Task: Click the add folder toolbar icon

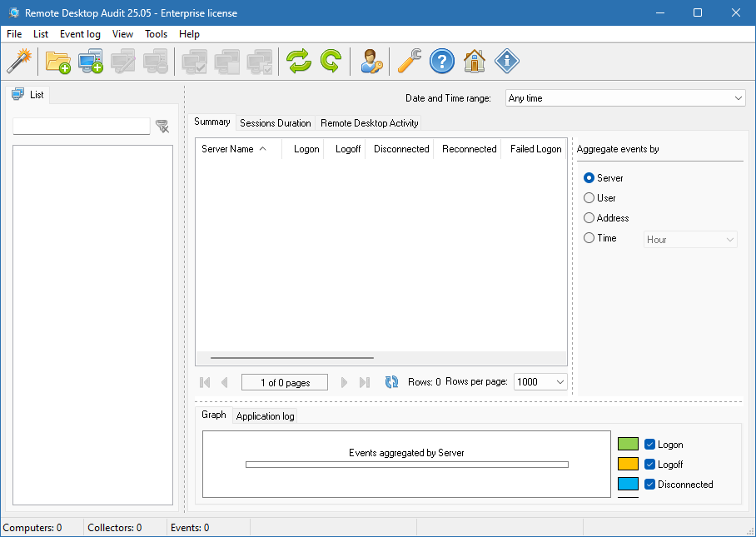Action: [x=57, y=62]
